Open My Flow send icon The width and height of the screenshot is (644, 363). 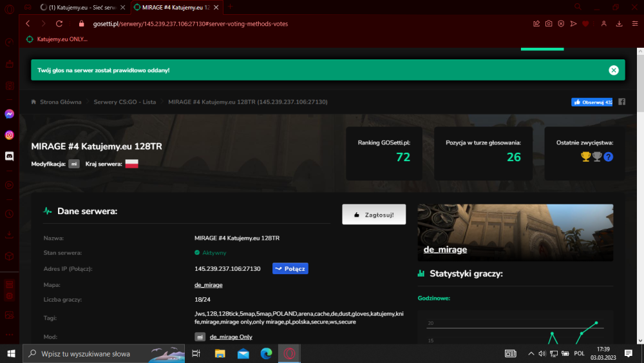[573, 24]
